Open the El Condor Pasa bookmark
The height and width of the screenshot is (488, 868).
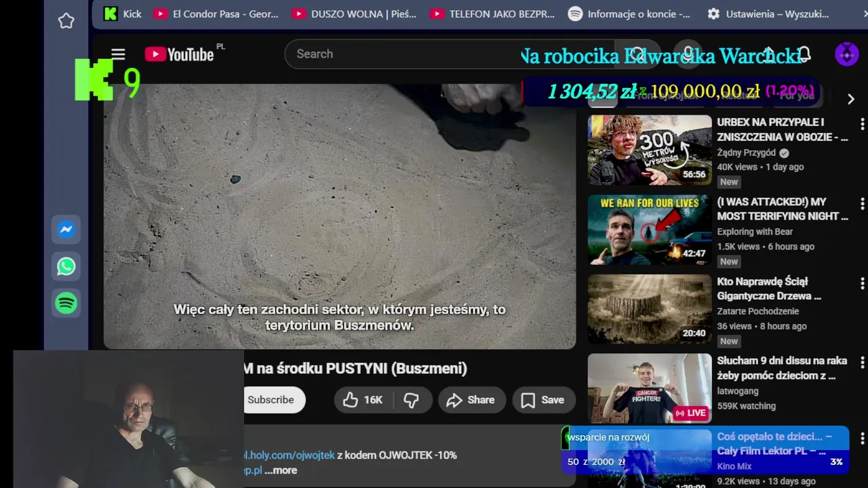(216, 14)
